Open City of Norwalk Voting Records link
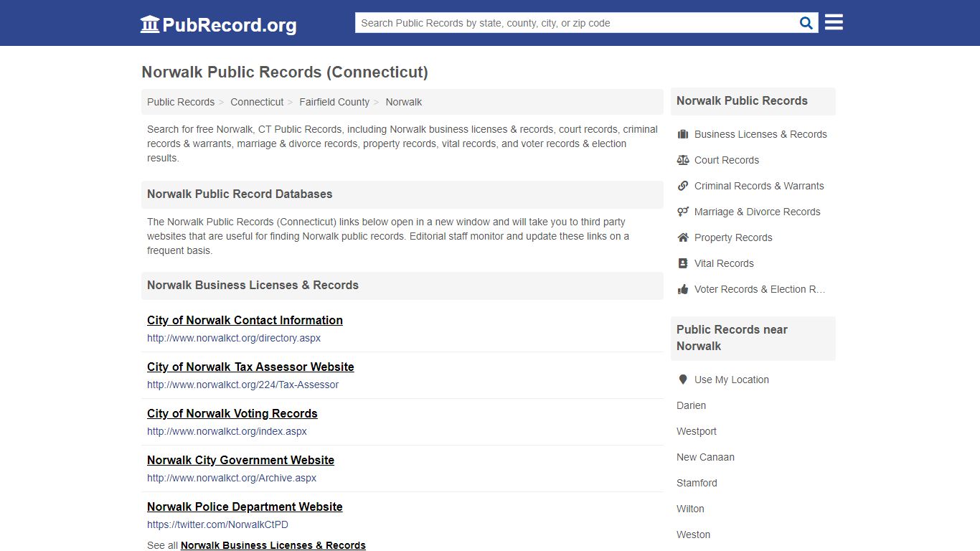Viewport: 980px width, 551px height. pyautogui.click(x=232, y=413)
